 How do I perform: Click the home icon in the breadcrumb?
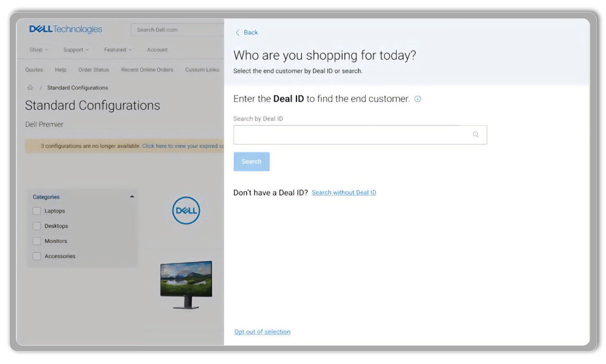(x=31, y=87)
